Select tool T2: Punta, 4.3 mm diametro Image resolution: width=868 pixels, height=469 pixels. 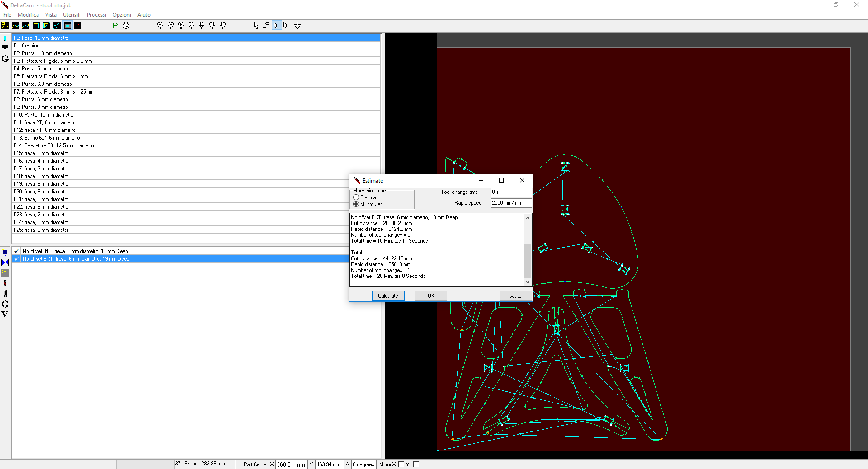[x=196, y=53]
